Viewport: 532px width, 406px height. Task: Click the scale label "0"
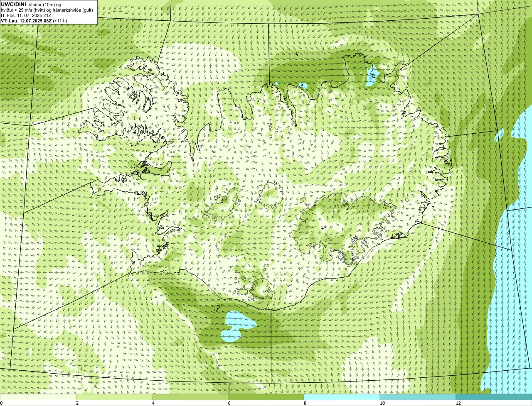pyautogui.click(x=1, y=403)
